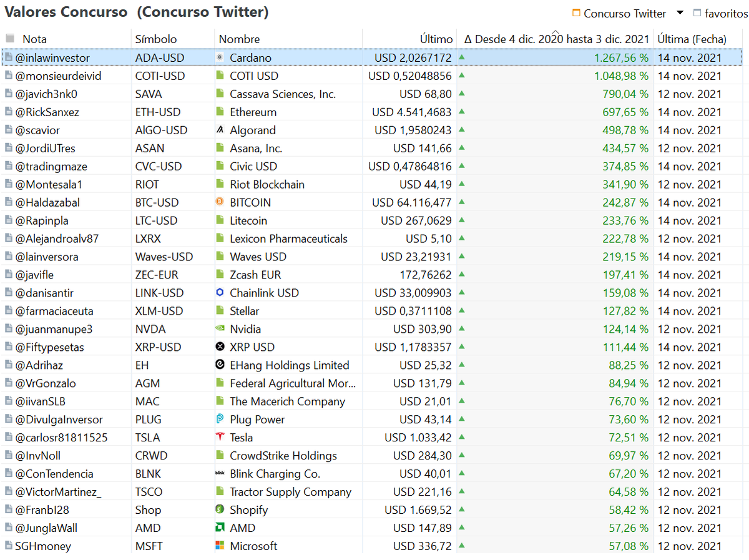Click the note icon for SGHmoney

point(9,546)
